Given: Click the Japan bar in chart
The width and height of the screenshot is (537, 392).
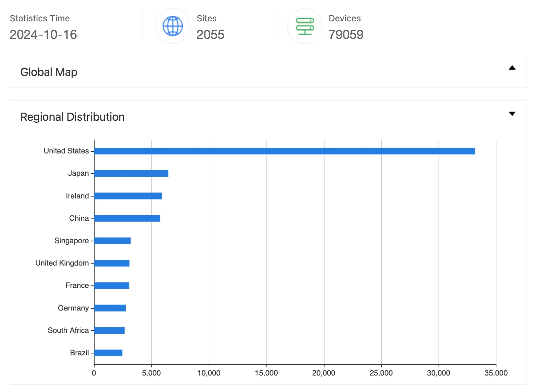Looking at the screenshot, I should coord(131,174).
